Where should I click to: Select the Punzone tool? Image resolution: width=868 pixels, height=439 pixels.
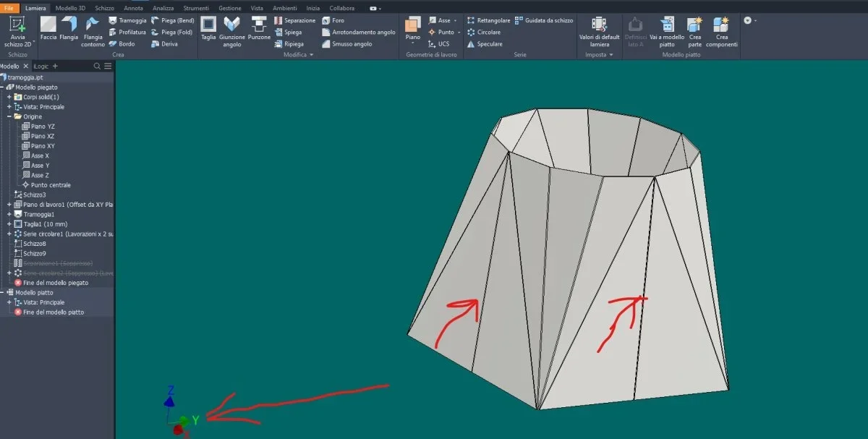pyautogui.click(x=259, y=28)
